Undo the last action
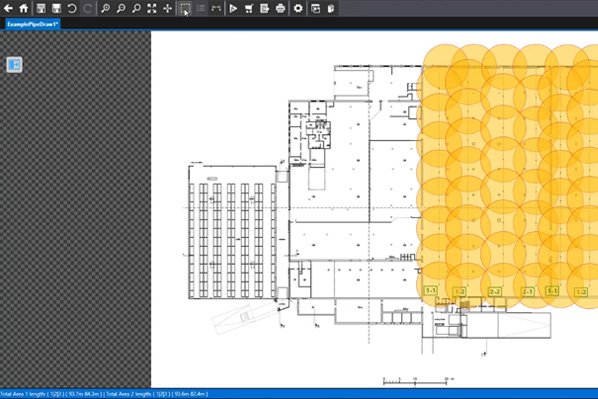The width and height of the screenshot is (598, 399). (x=72, y=8)
